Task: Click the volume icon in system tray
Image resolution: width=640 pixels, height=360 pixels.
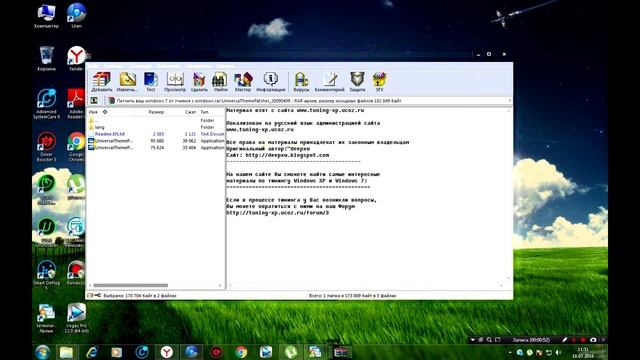Action: tap(558, 352)
